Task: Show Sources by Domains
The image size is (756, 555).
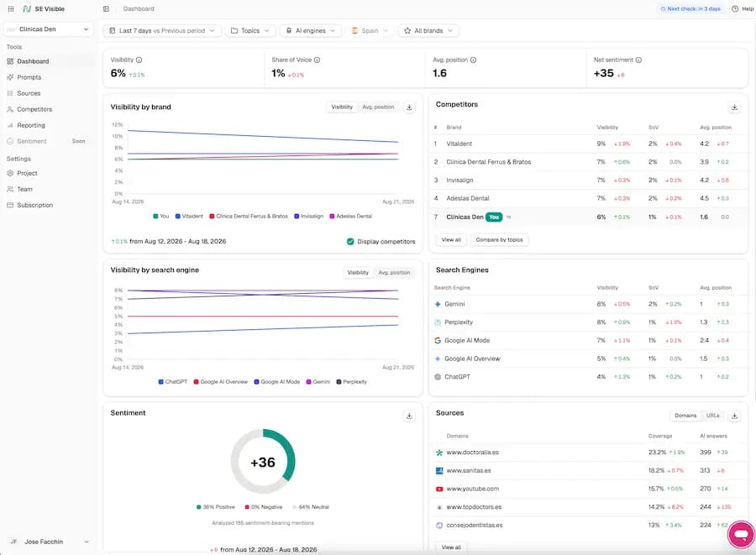Action: tap(685, 416)
